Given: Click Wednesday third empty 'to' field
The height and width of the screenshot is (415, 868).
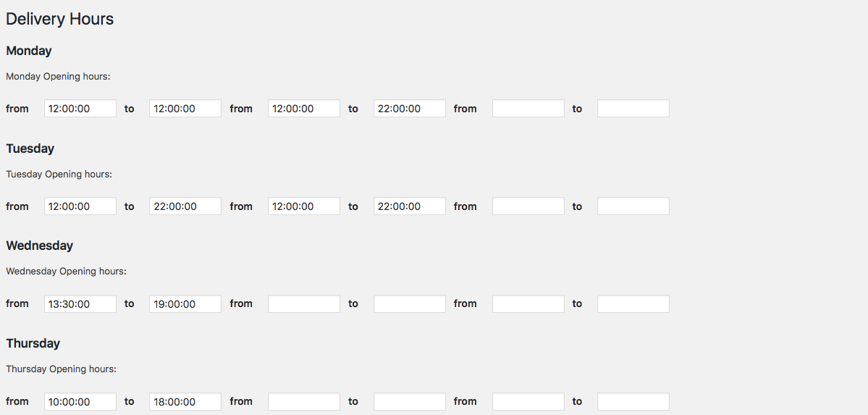Looking at the screenshot, I should (633, 304).
